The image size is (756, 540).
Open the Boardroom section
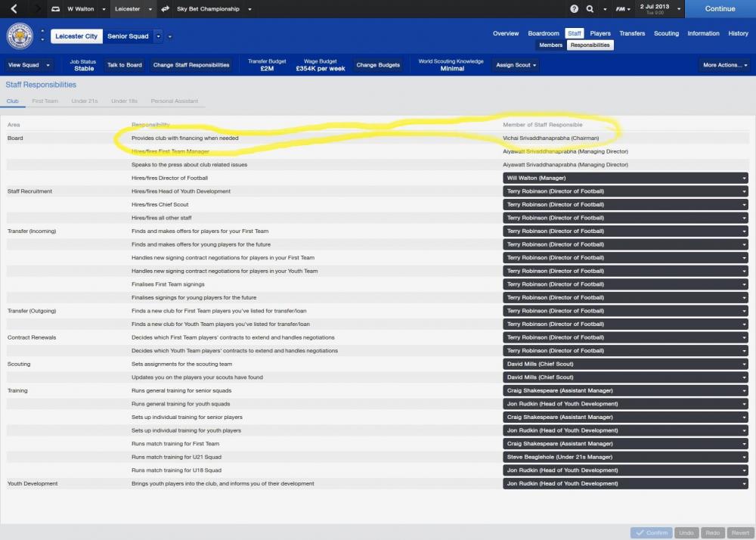pos(543,33)
